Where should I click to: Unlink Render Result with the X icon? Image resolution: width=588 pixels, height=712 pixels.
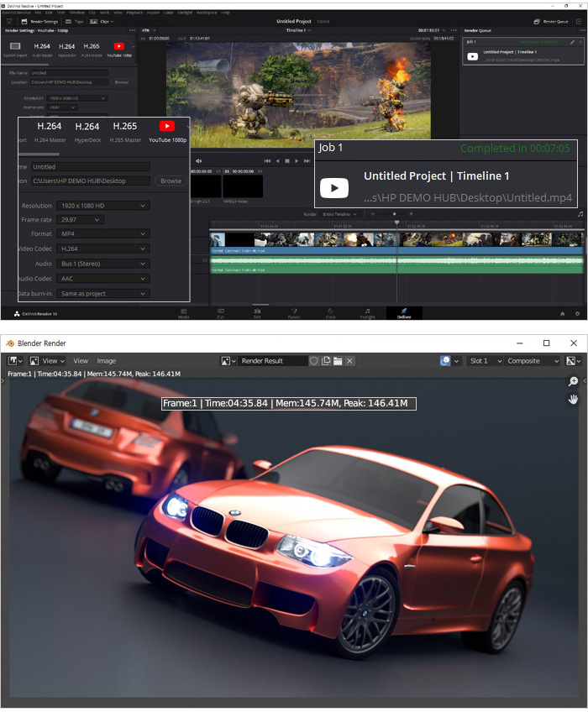coord(349,360)
